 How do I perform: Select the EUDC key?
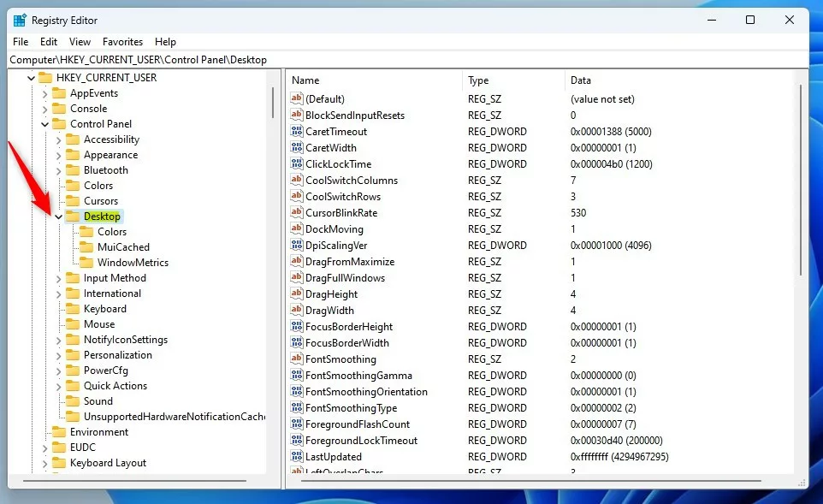[83, 448]
